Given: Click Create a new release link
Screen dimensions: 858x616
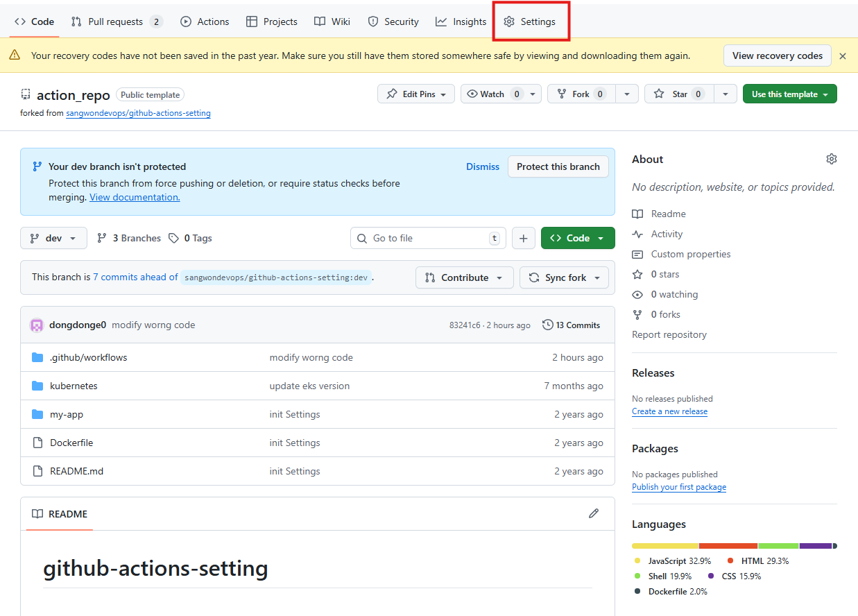Looking at the screenshot, I should tap(669, 411).
